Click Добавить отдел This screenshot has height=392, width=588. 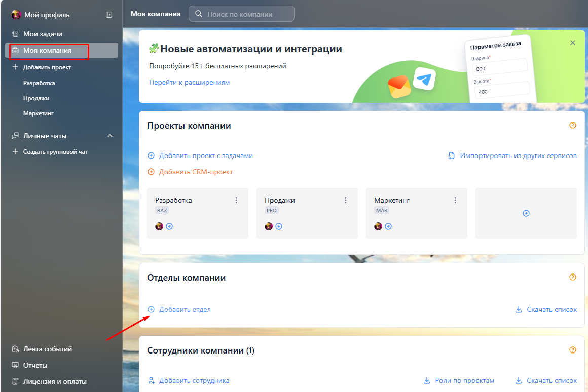coord(185,309)
